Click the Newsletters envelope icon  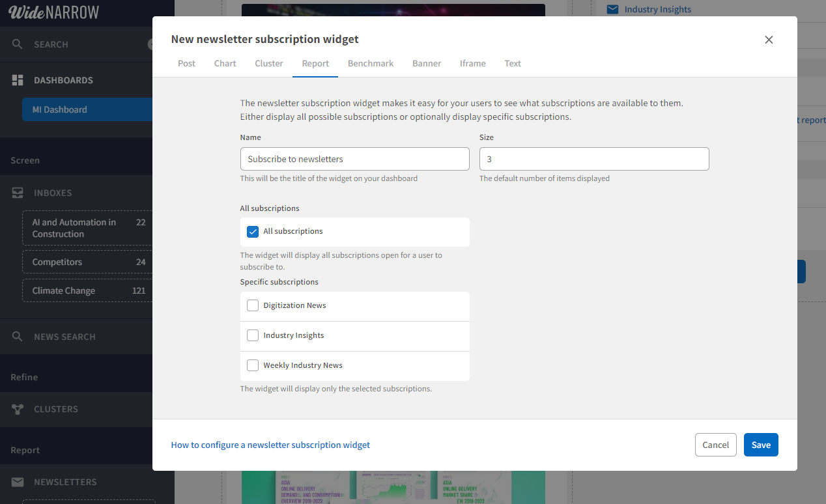pos(18,482)
